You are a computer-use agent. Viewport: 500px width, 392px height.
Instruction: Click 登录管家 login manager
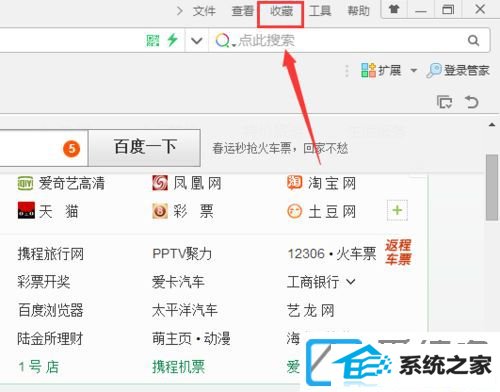coord(458,70)
